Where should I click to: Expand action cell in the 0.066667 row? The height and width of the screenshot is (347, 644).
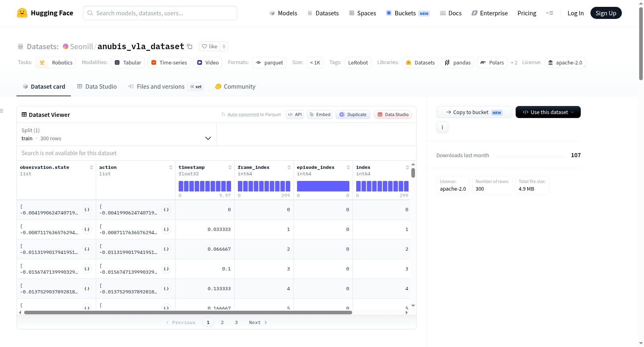coord(166,249)
